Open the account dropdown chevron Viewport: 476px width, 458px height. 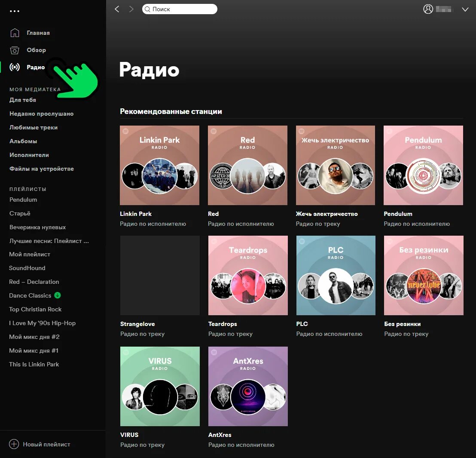[465, 9]
